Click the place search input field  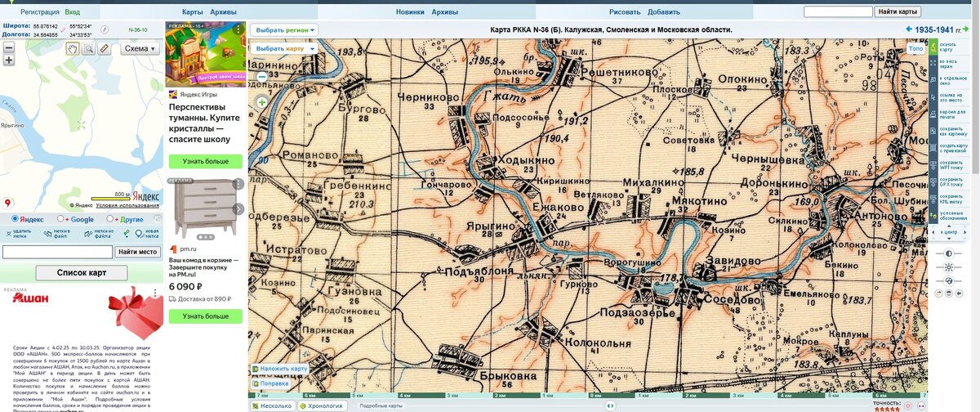58,252
